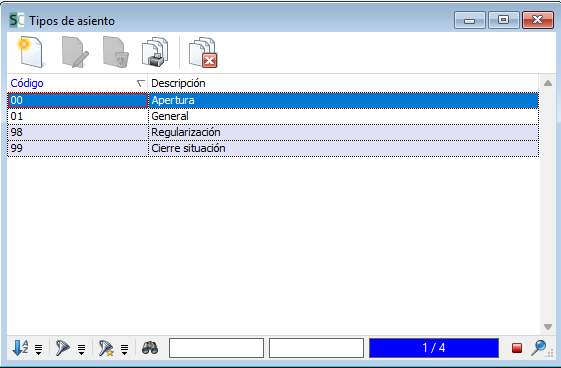Maximize the Tipos de asiento window
Viewport: 561px width, 368px height.
pos(503,20)
